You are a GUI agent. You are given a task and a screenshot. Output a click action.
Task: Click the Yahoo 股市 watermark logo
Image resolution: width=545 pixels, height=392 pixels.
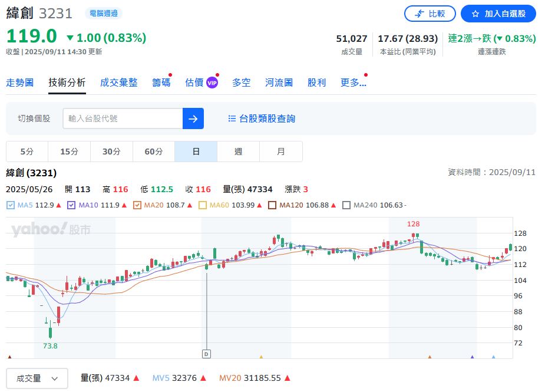tap(51, 229)
